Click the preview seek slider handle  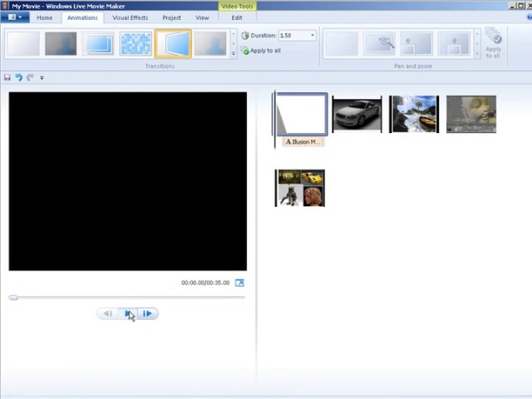[x=13, y=297]
